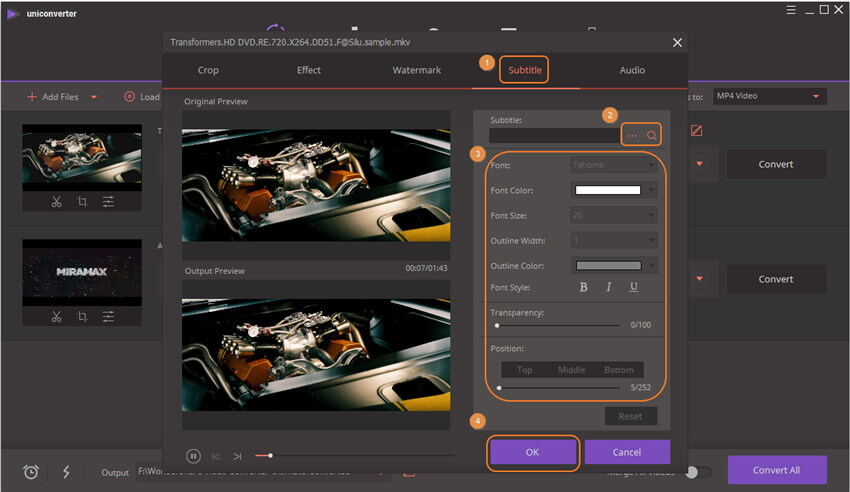The width and height of the screenshot is (850, 492).
Task: Set subtitle position to Bottom
Action: click(619, 370)
